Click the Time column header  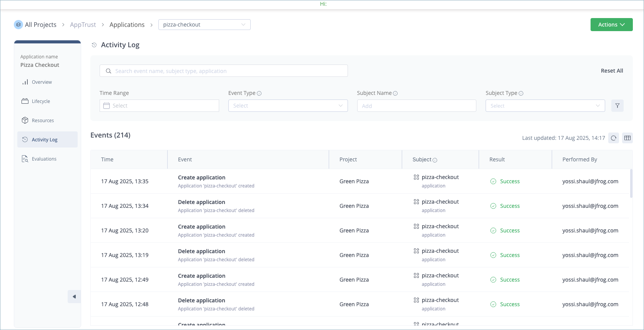pyautogui.click(x=107, y=159)
